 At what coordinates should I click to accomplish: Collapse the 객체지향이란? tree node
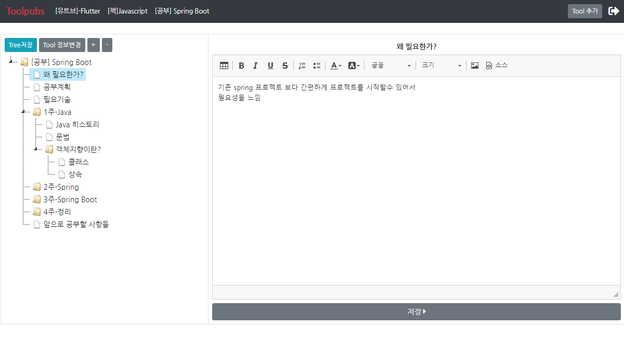[x=36, y=150]
